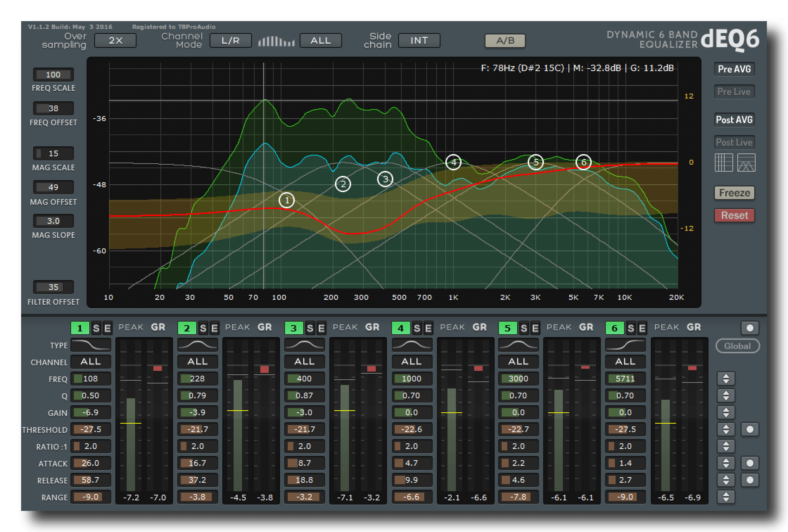Toggle Post AVG spectrum display

point(734,120)
